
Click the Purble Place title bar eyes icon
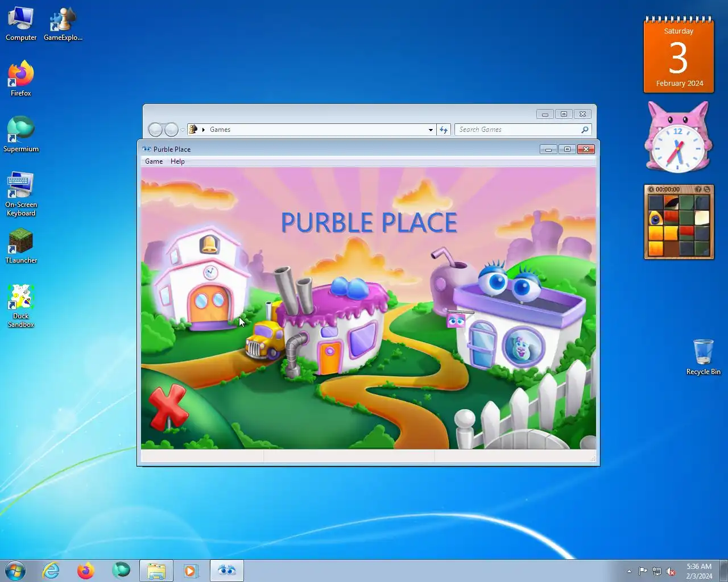147,149
